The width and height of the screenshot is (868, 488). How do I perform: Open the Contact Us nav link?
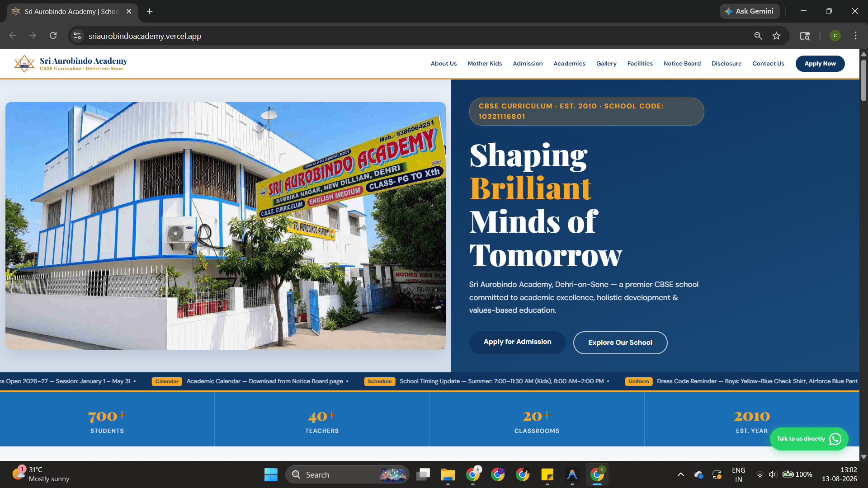point(768,64)
